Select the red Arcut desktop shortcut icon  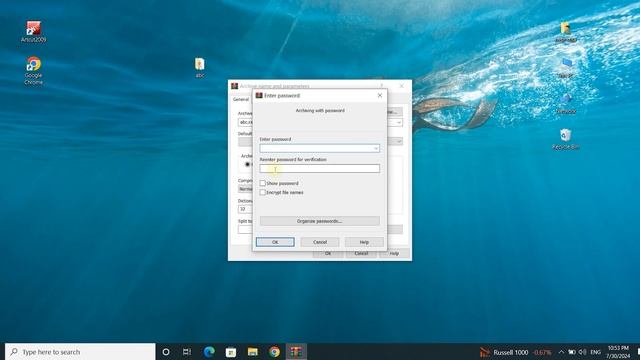pyautogui.click(x=33, y=32)
